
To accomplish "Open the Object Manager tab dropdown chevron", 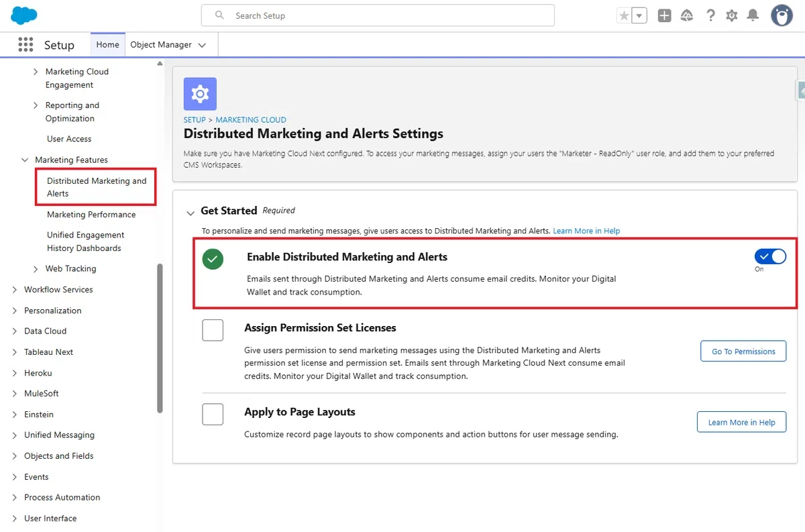I will 203,45.
